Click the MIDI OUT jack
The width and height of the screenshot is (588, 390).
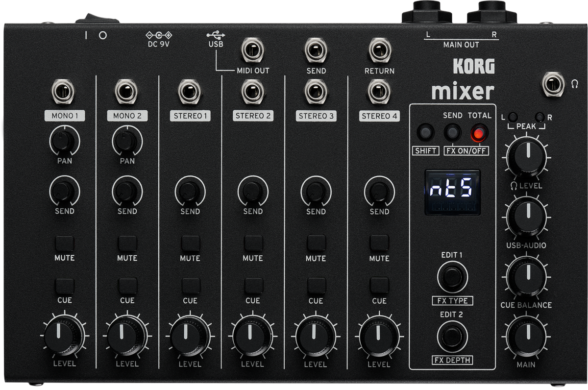pos(253,50)
